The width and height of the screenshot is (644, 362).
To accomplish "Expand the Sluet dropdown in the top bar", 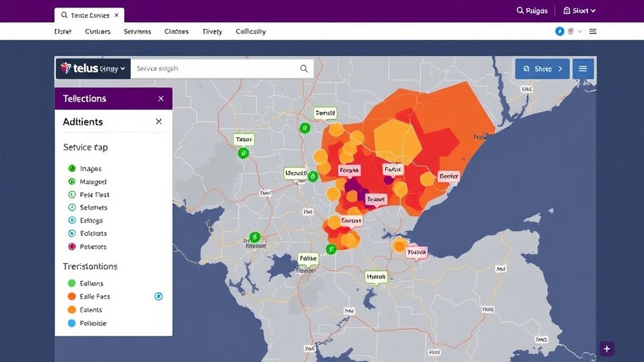I will tap(579, 11).
